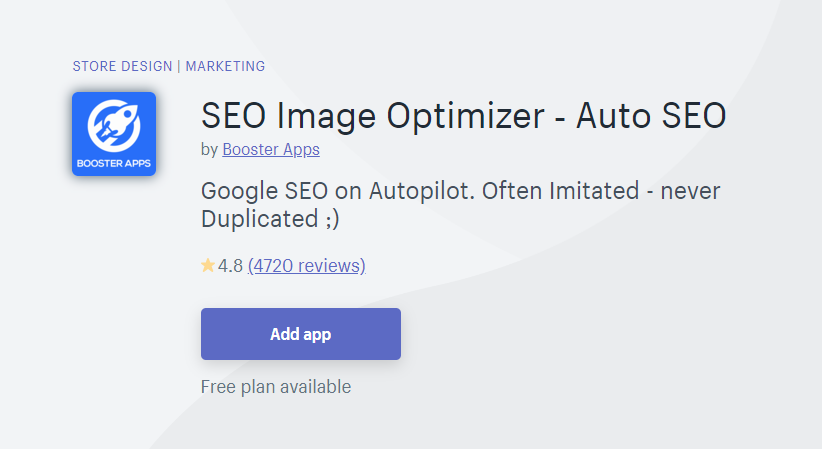Click the yellow star rating icon
This screenshot has width=822, height=449.
click(208, 266)
